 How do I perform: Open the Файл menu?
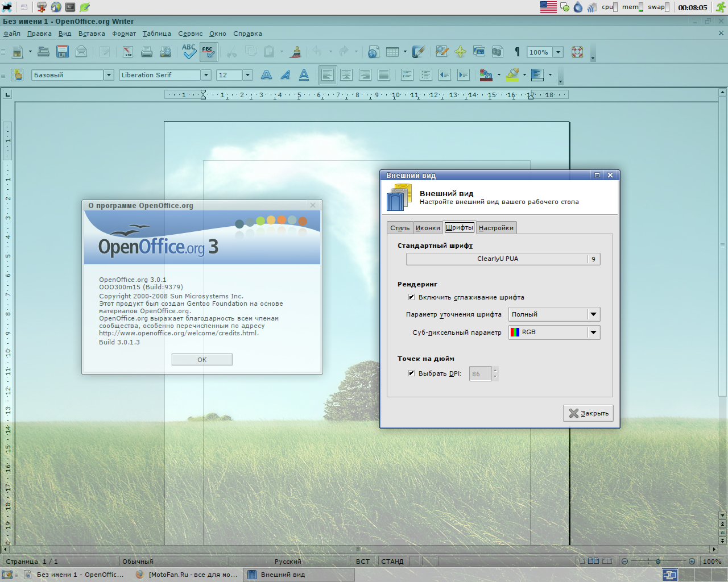[x=12, y=34]
